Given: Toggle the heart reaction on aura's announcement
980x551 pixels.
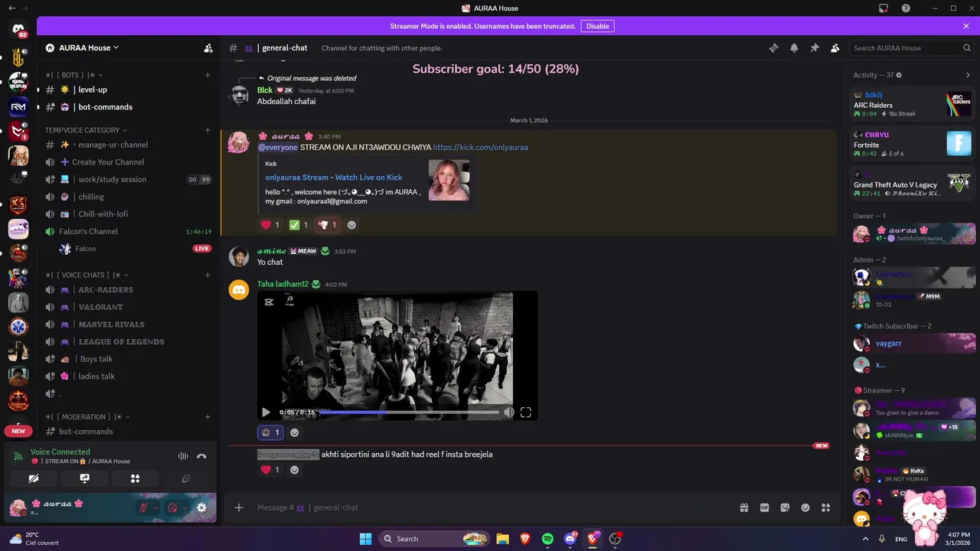Looking at the screenshot, I should pyautogui.click(x=270, y=225).
